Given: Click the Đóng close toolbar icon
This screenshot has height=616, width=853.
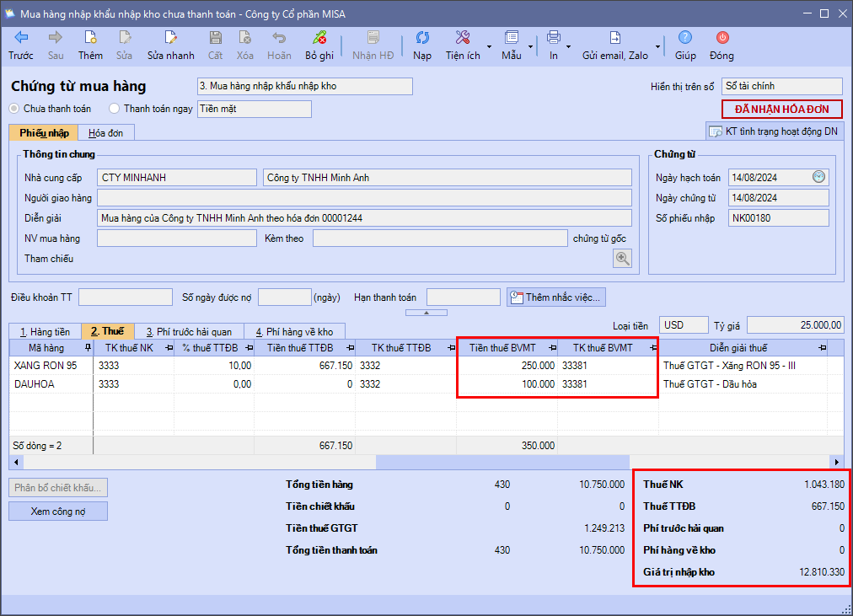Looking at the screenshot, I should pyautogui.click(x=722, y=38).
